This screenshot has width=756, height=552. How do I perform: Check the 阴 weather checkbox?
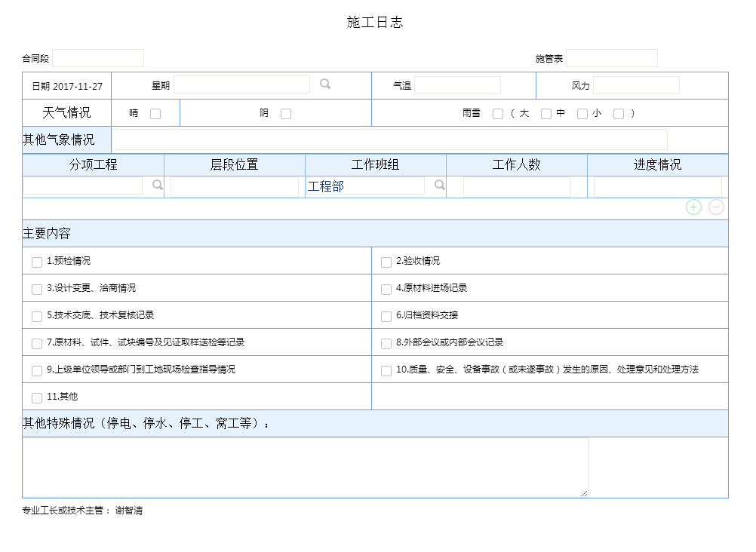click(x=286, y=114)
